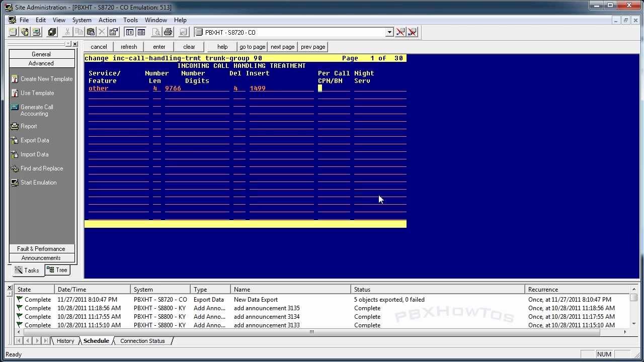The image size is (644, 362).
Task: Open the Report task
Action: pos(24,126)
